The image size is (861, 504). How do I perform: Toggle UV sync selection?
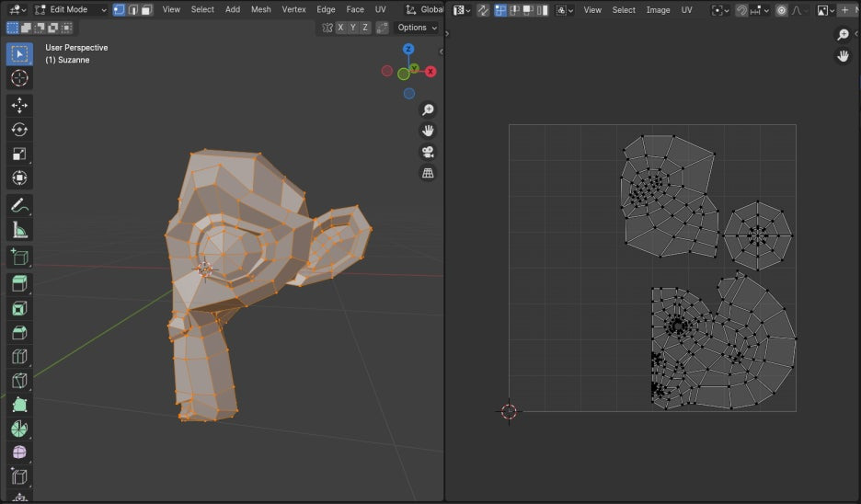(483, 10)
